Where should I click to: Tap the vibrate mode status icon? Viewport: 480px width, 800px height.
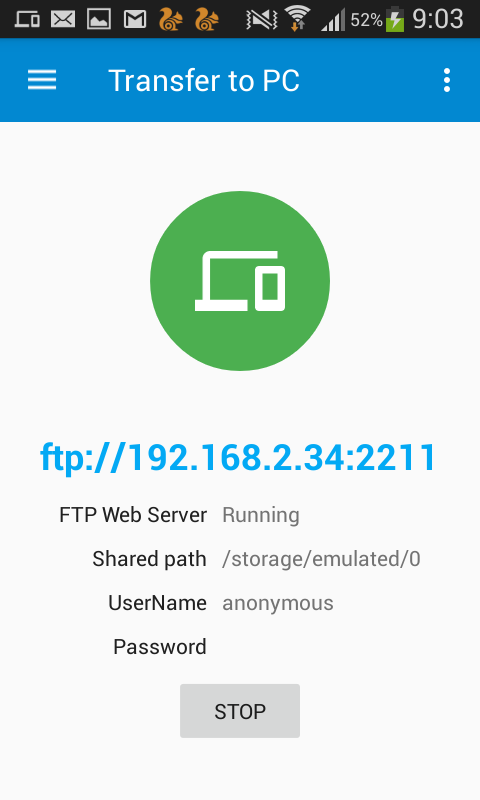(x=261, y=20)
